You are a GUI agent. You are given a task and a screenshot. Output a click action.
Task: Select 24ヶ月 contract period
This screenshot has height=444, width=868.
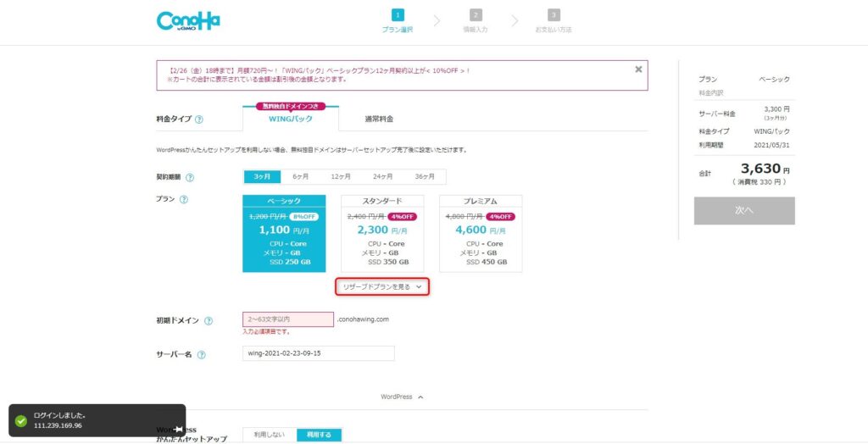tap(382, 176)
